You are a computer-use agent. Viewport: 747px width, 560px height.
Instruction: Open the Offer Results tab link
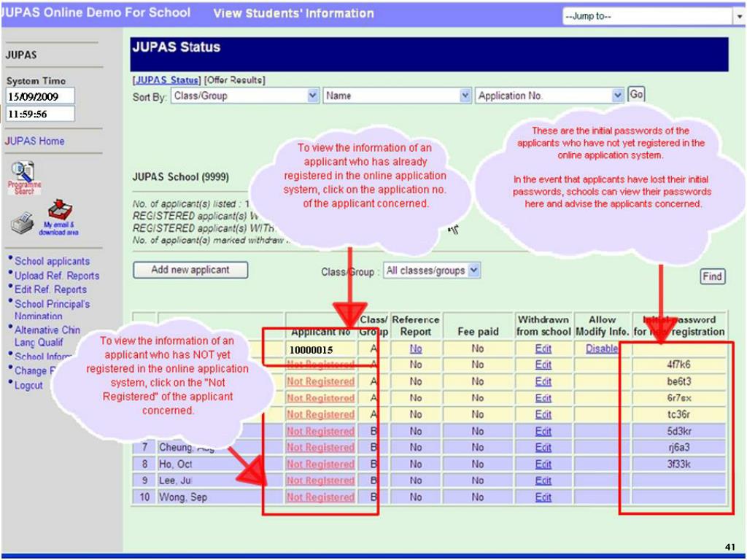234,80
